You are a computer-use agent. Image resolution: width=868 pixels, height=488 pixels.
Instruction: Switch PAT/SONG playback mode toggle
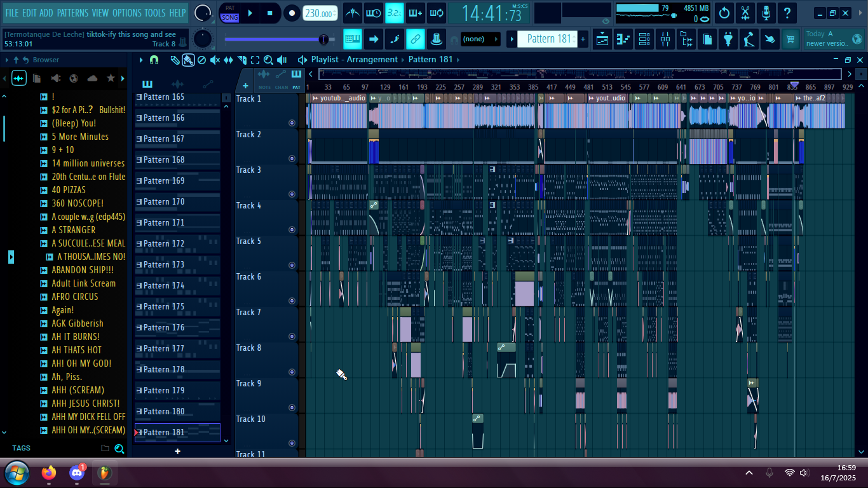coord(230,13)
